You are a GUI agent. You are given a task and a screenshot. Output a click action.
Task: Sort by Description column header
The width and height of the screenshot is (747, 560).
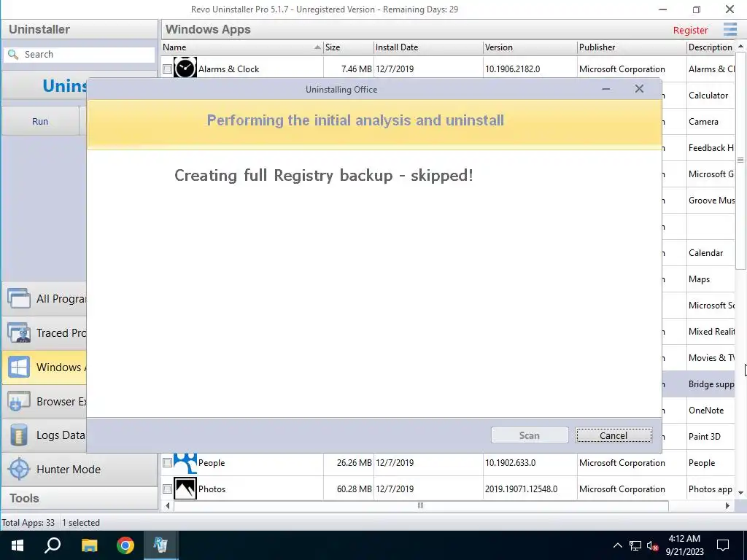point(711,47)
